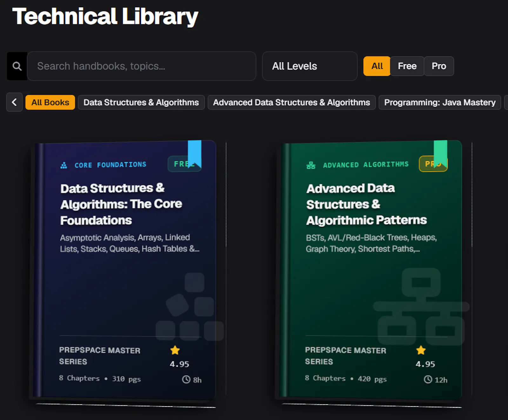Click the Asymptotic Analysis, Arrays description text
The image size is (508, 420).
[130, 243]
